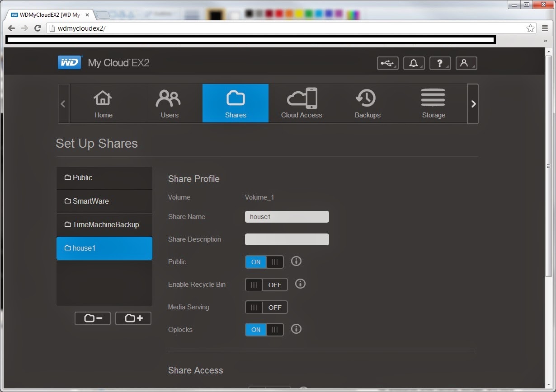
Task: Select the WDMyCloudEX2 browser tab
Action: [x=49, y=15]
